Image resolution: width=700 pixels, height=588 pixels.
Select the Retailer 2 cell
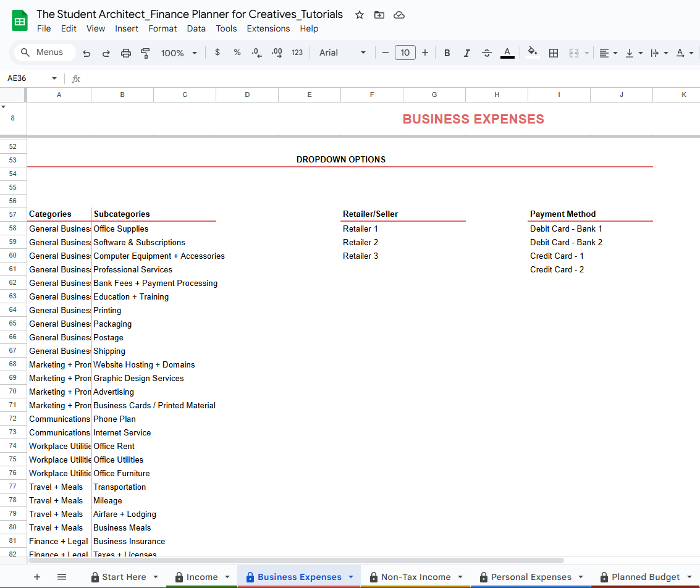(x=371, y=242)
